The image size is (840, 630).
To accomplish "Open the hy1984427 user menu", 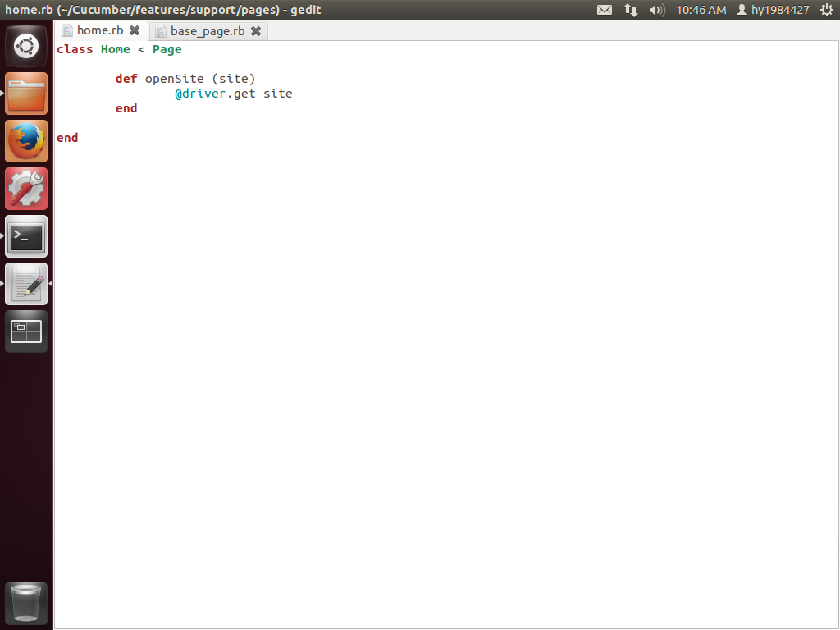I will point(773,10).
